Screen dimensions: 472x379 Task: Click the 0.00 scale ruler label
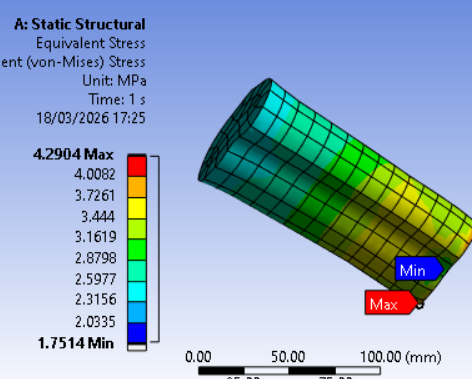(x=198, y=357)
